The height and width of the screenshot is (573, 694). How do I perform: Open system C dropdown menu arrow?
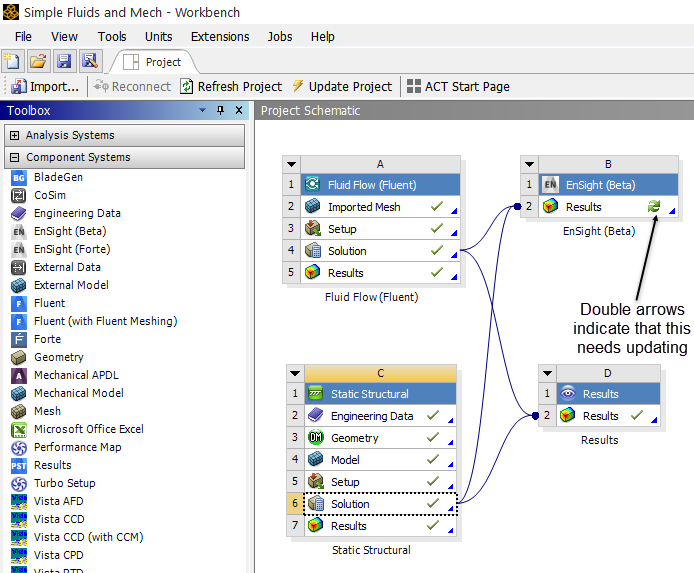(x=295, y=373)
